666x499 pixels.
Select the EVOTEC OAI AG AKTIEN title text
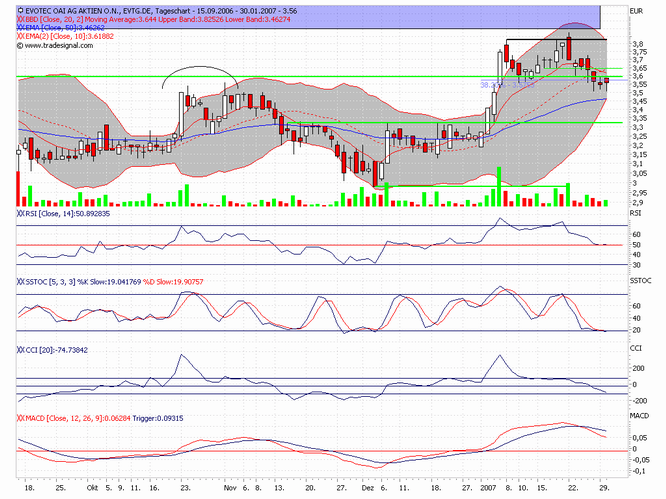pos(81,8)
